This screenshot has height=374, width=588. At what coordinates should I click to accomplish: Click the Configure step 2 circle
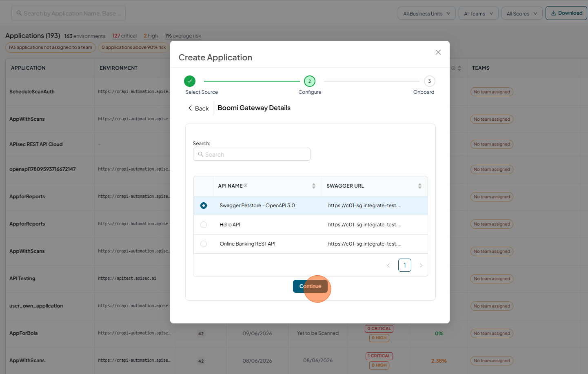(310, 81)
